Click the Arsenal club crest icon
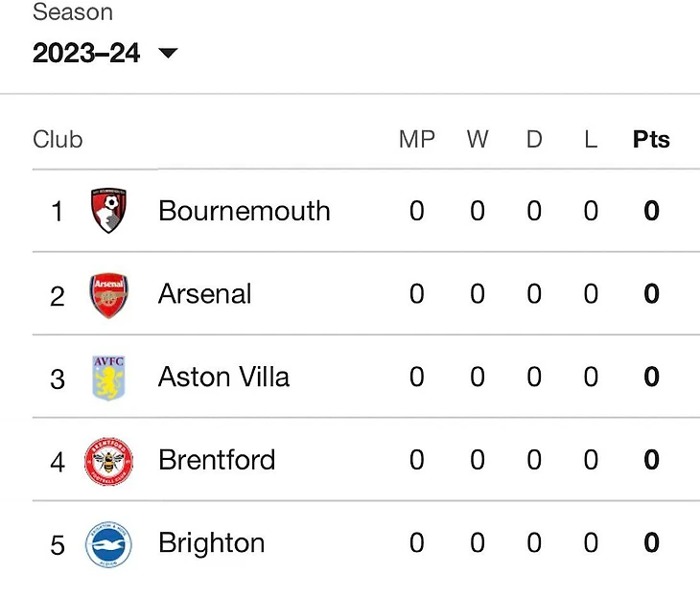Screen dimensions: 700x596 108,294
